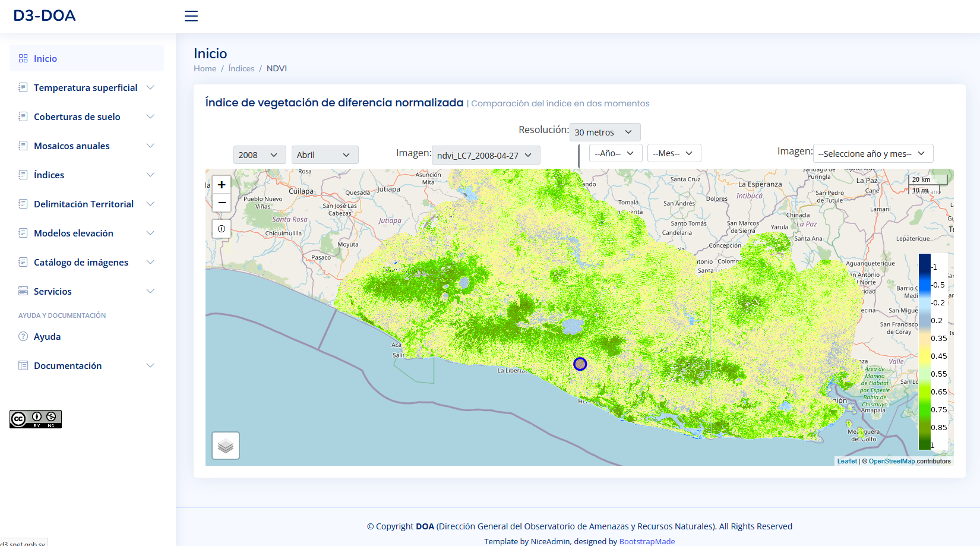Expand Temperatura superficial chevron
This screenshot has height=546, width=980.
150,87
